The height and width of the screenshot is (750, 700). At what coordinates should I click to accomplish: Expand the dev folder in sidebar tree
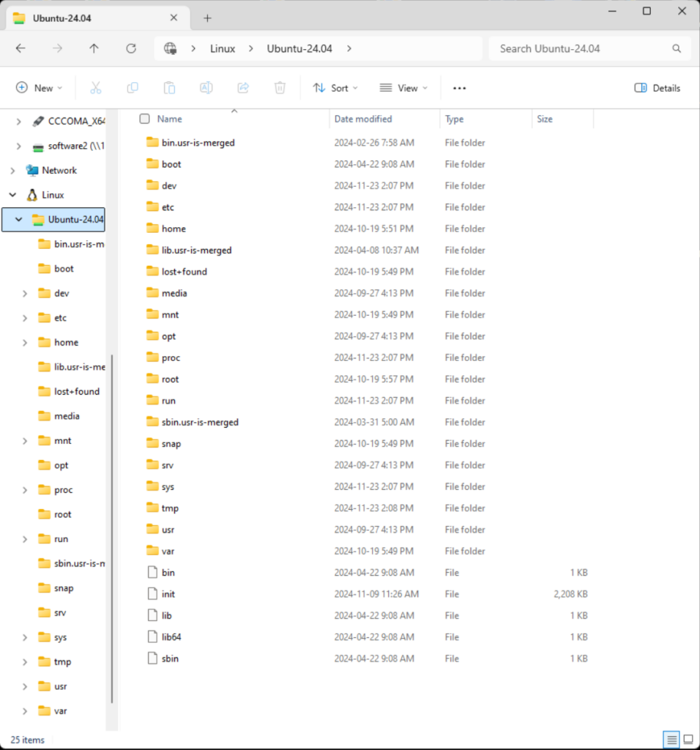25,293
